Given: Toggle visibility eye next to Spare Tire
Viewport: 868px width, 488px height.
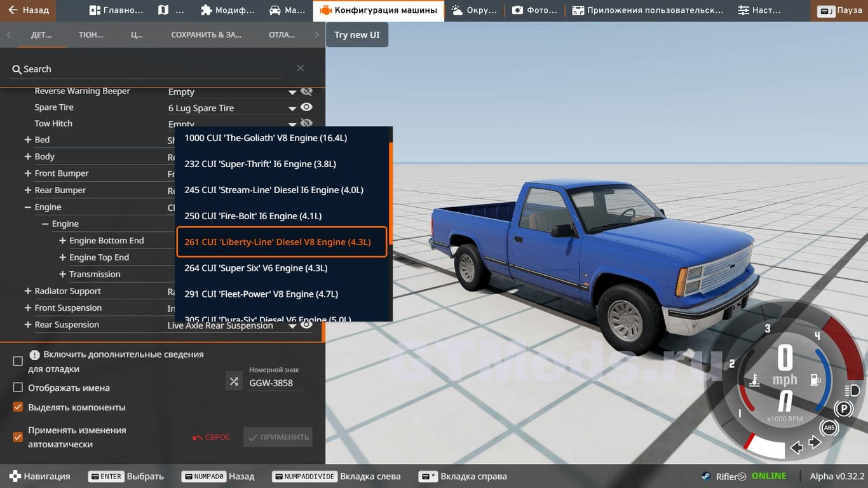Looking at the screenshot, I should tap(307, 107).
